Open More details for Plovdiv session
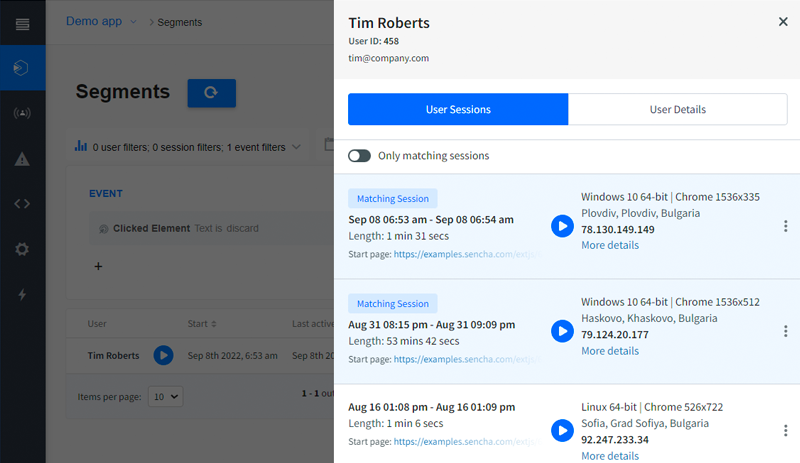This screenshot has height=463, width=800. [x=610, y=245]
